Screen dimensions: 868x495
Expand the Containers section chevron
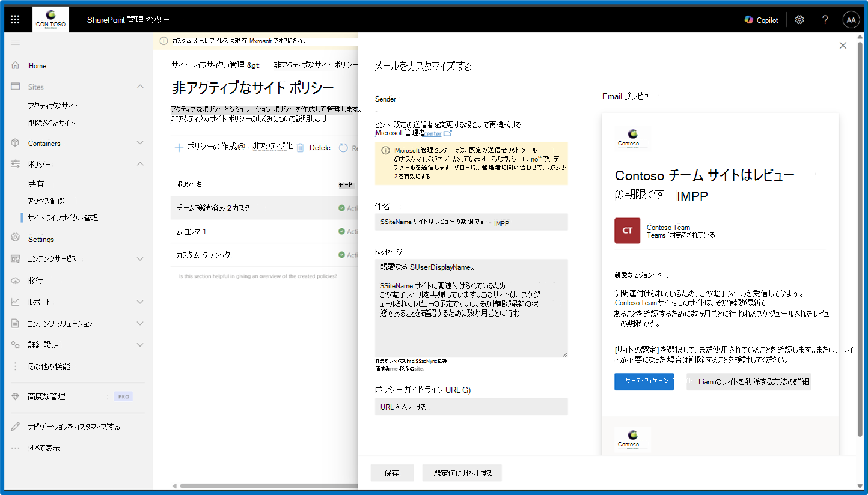140,143
